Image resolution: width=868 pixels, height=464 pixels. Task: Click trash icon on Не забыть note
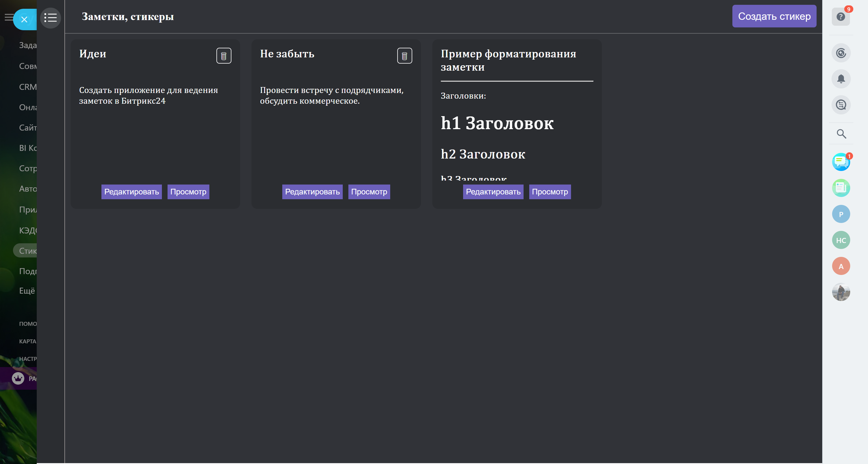coord(404,56)
